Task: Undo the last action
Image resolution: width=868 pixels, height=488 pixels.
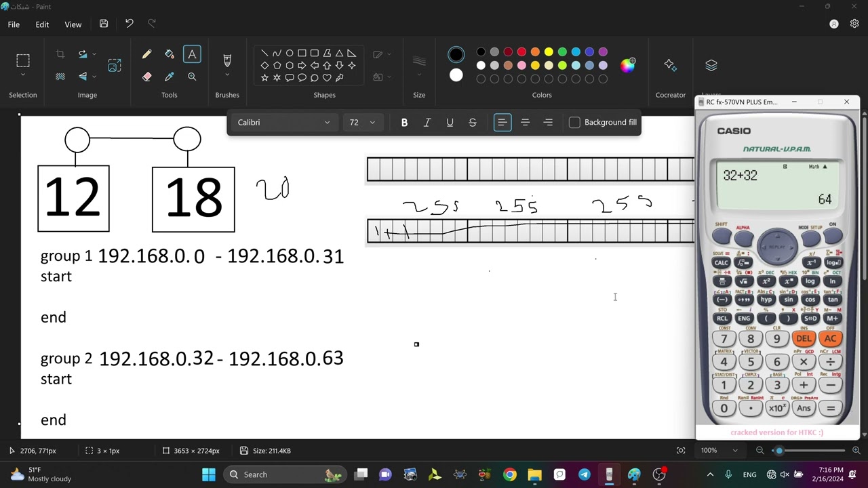Action: [129, 24]
